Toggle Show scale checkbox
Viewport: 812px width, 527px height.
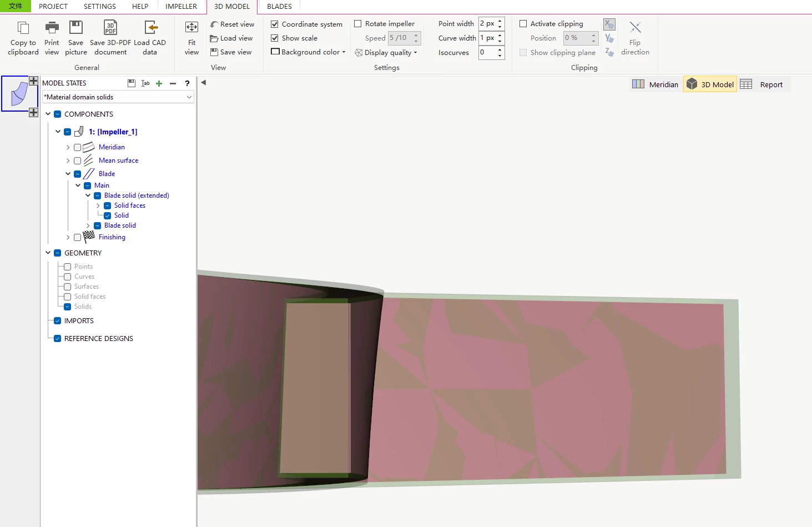(274, 38)
